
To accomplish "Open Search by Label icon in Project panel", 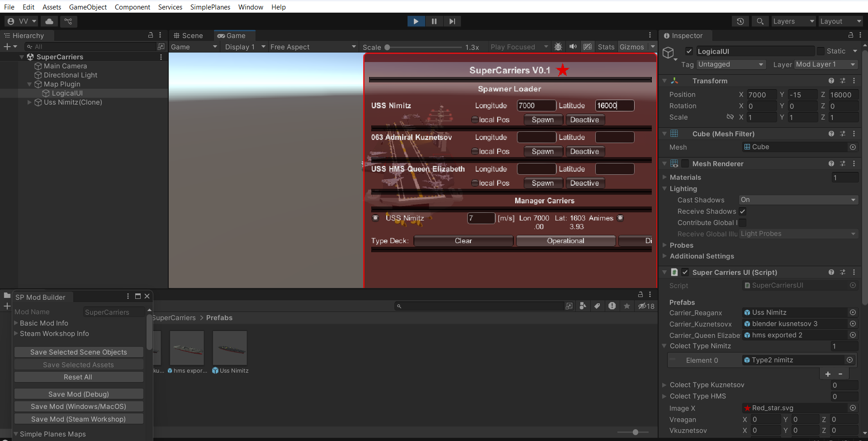I will click(x=597, y=306).
